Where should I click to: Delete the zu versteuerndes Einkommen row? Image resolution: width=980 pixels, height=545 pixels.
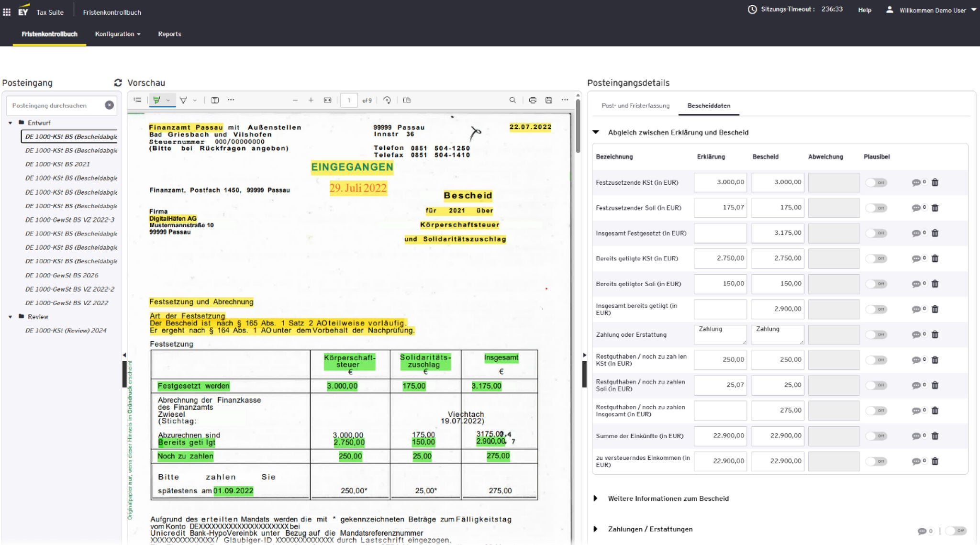tap(935, 461)
